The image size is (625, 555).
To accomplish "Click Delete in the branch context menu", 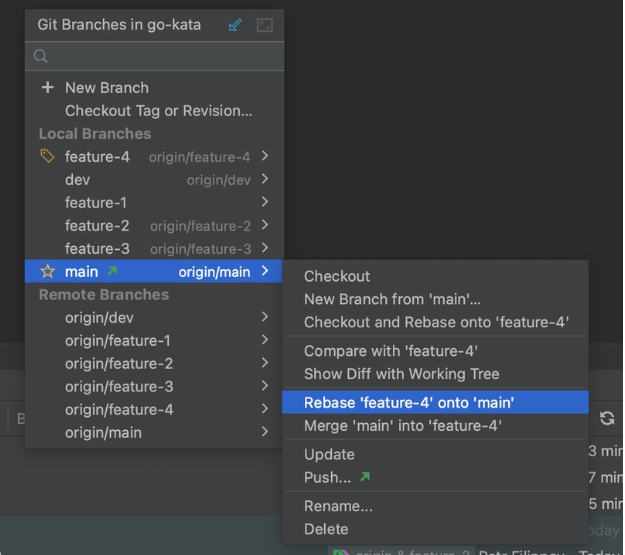I will tap(326, 529).
